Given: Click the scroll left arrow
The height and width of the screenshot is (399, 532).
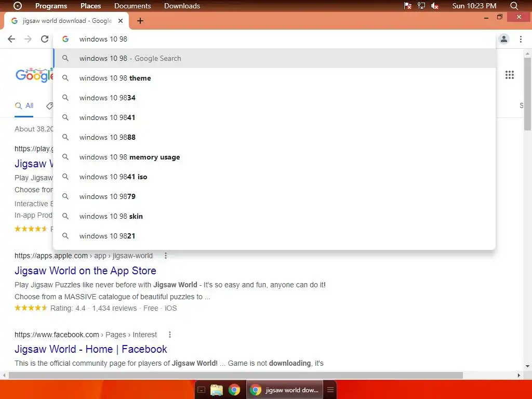Looking at the screenshot, I should click(4, 375).
